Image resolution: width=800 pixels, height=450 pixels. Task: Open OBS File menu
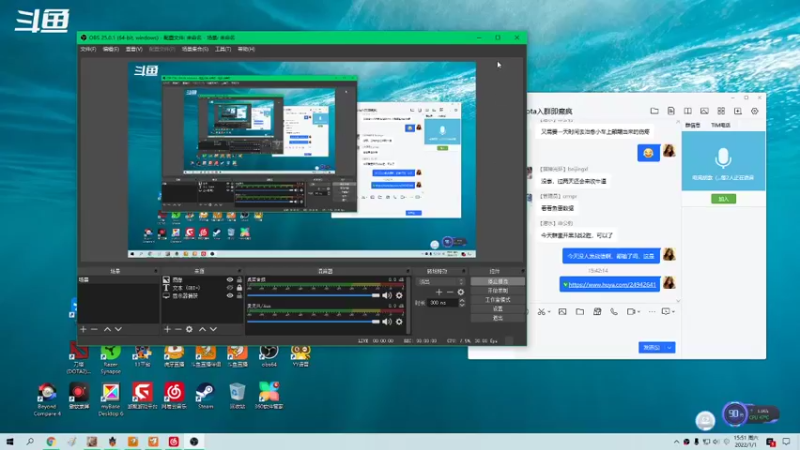tap(88, 49)
